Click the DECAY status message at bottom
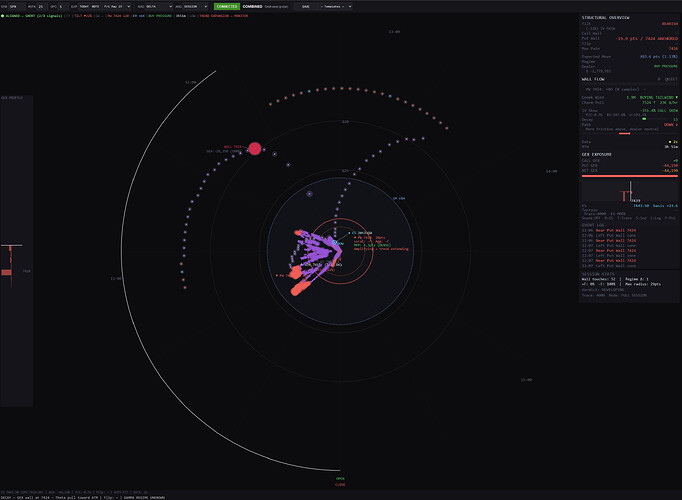 [x=83, y=497]
